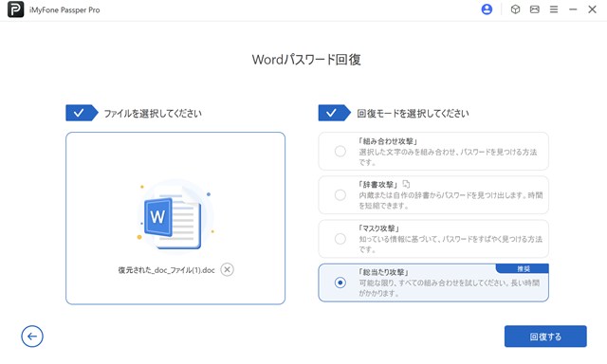This screenshot has width=607, height=364.
Task: Open dictionary settings icon next to 辞書攻撃
Action: 406,184
